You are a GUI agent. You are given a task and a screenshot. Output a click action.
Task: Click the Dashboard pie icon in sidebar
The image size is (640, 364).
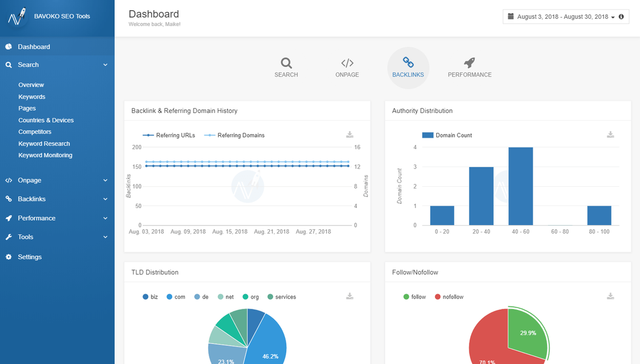[x=8, y=47]
